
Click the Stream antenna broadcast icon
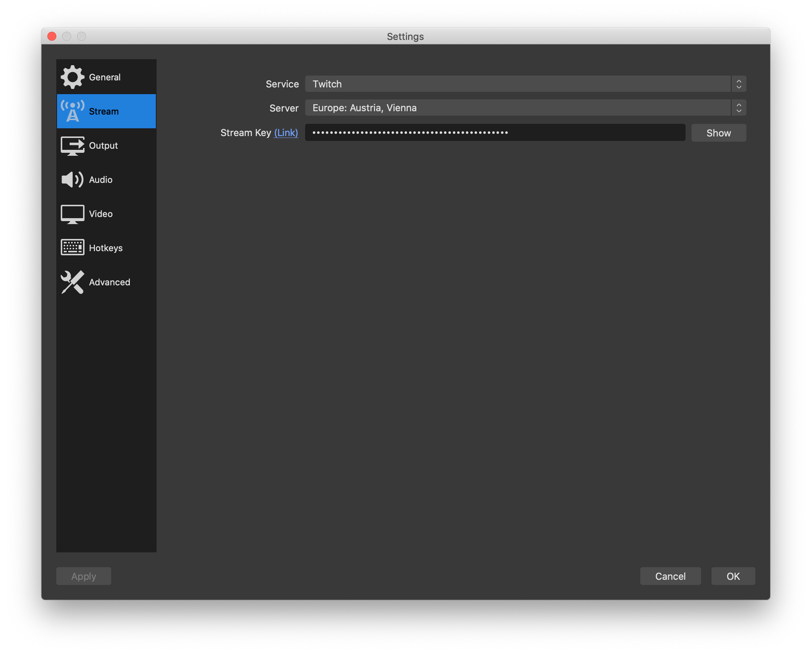pyautogui.click(x=71, y=111)
